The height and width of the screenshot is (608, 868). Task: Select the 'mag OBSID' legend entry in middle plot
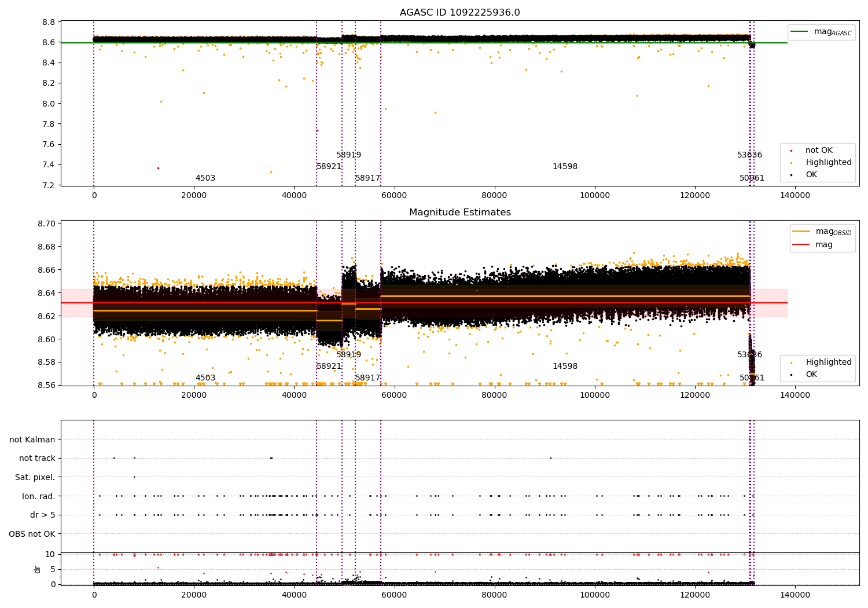click(822, 232)
